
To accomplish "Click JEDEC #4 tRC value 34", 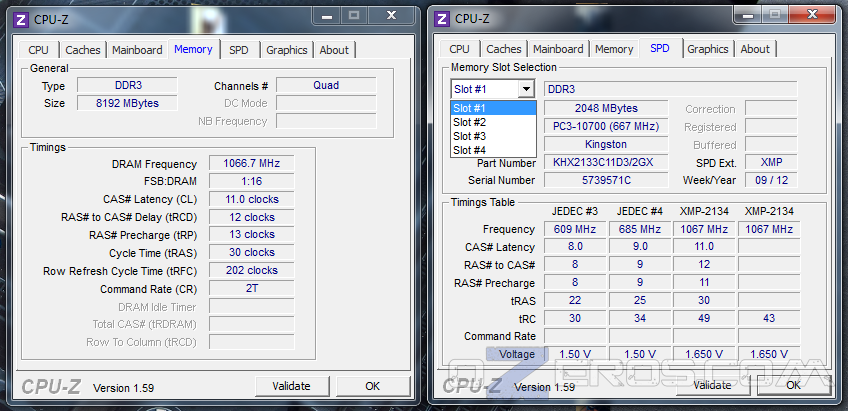I will (640, 318).
